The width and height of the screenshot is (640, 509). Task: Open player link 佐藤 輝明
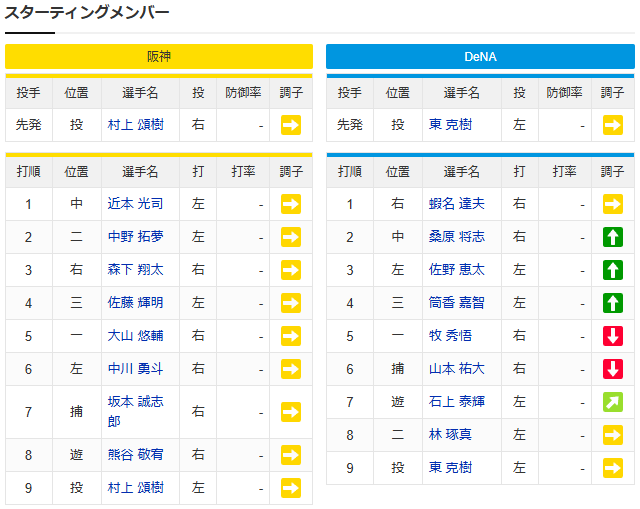click(136, 302)
